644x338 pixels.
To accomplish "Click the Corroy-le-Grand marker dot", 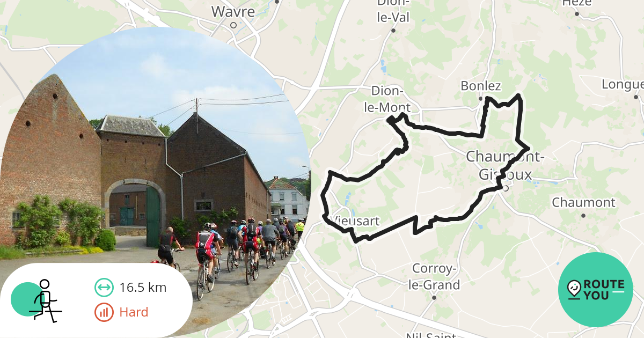I will tap(434, 297).
